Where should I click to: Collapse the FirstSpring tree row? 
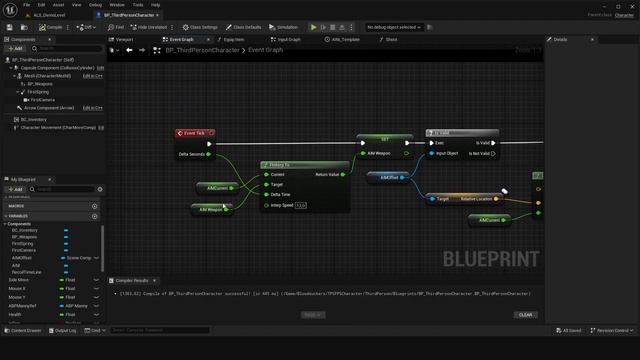tap(18, 92)
